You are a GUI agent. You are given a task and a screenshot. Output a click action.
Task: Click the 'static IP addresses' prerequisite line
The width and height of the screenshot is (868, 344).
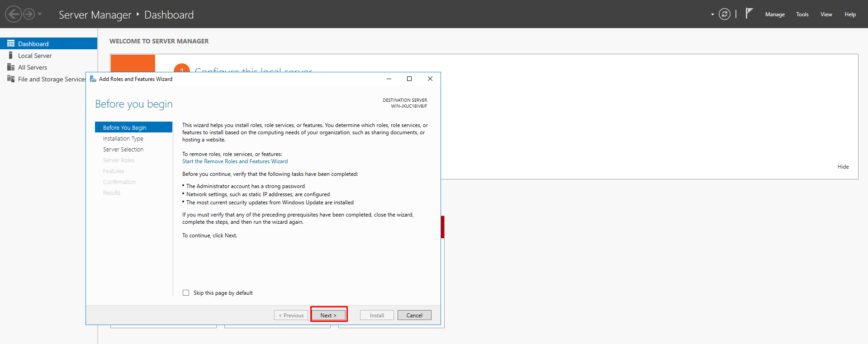(x=258, y=194)
